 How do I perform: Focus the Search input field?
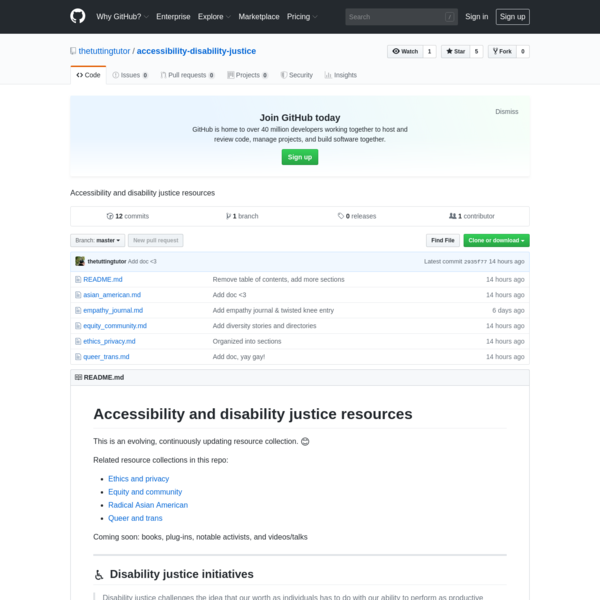(x=401, y=17)
